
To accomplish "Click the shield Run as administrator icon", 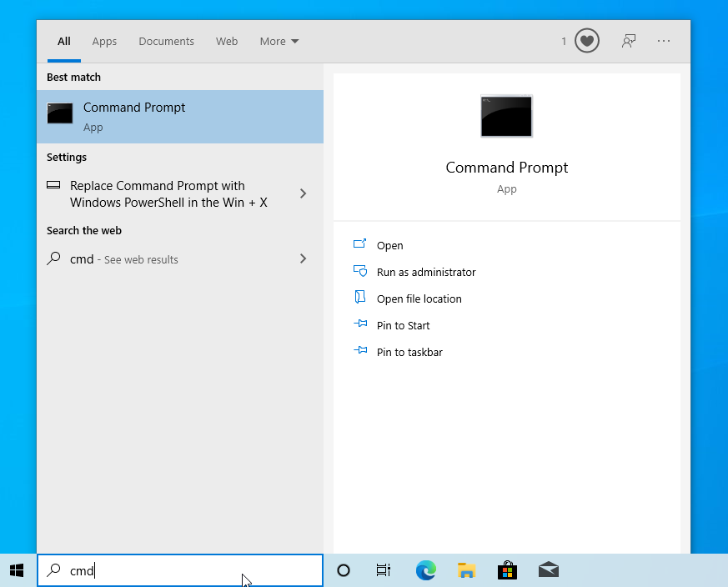I will (x=360, y=271).
